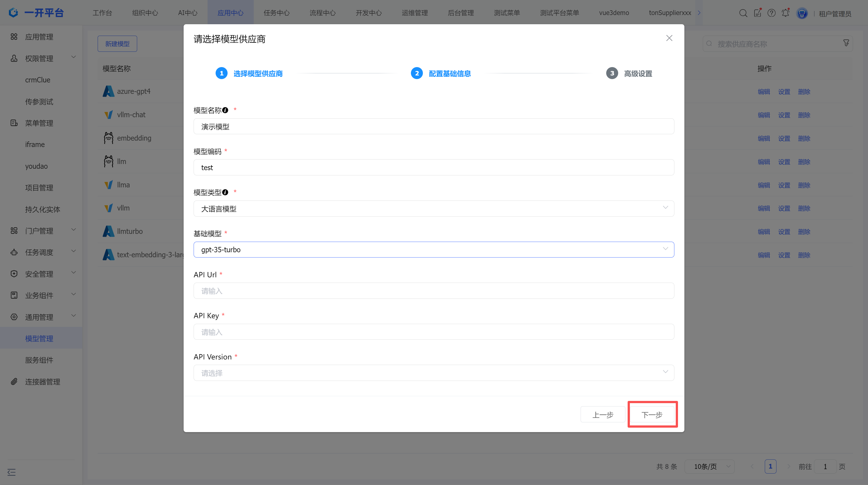868x485 pixels.
Task: Click the edit note icon in header
Action: [758, 13]
